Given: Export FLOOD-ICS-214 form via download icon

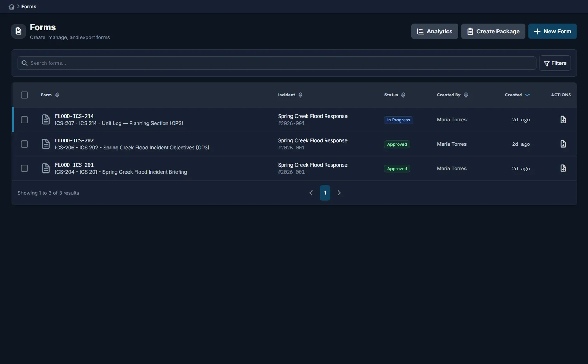Looking at the screenshot, I should 563,120.
